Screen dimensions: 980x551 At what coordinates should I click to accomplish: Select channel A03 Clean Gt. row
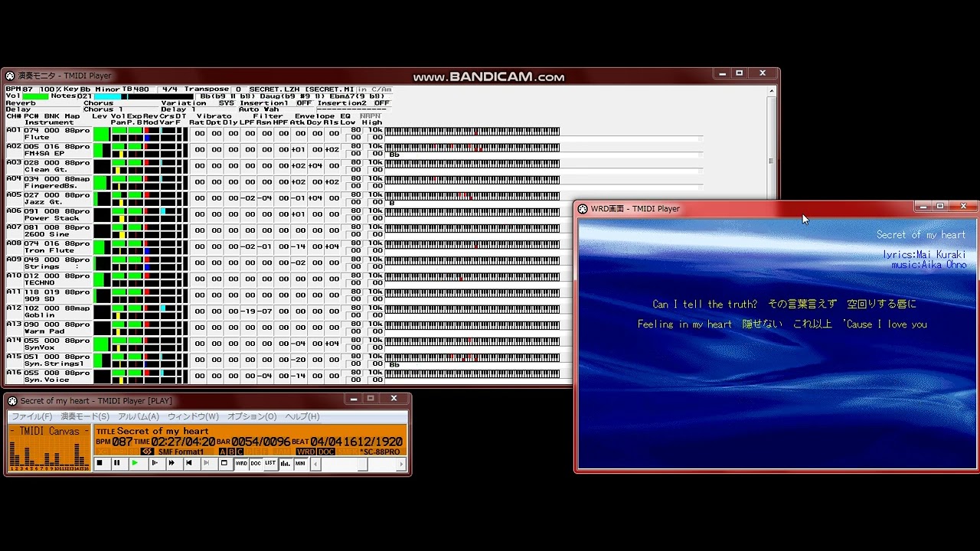tap(283, 166)
